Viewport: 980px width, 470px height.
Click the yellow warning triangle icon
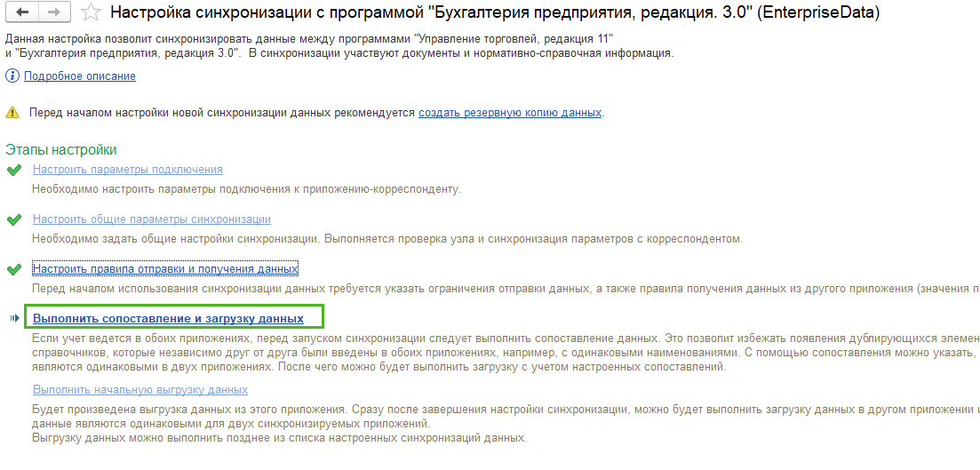[12, 113]
